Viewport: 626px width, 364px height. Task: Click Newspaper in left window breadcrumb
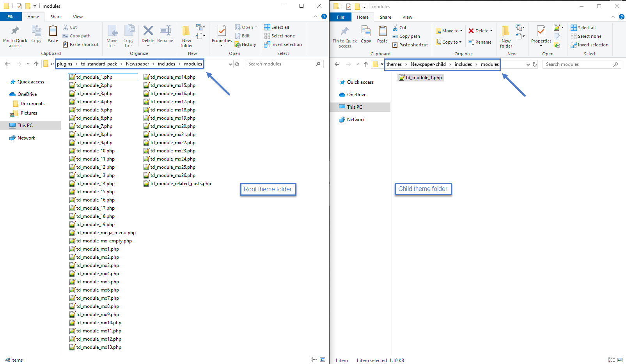(x=137, y=64)
